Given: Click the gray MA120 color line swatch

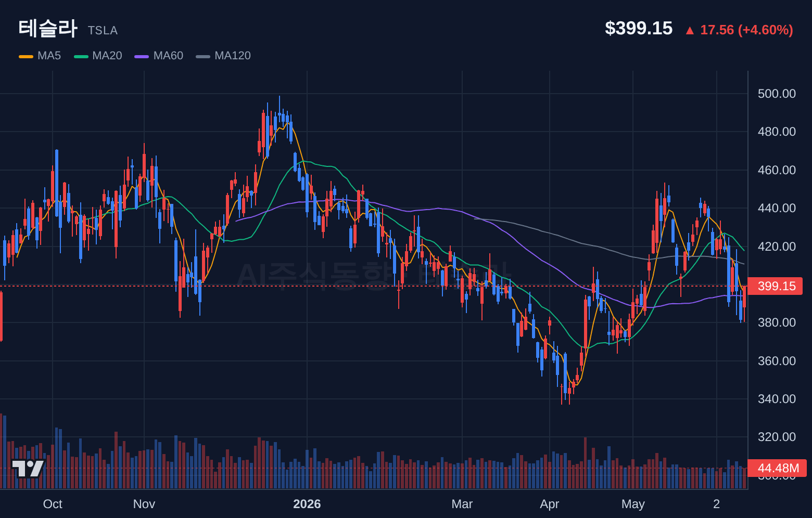Looking at the screenshot, I should 203,56.
